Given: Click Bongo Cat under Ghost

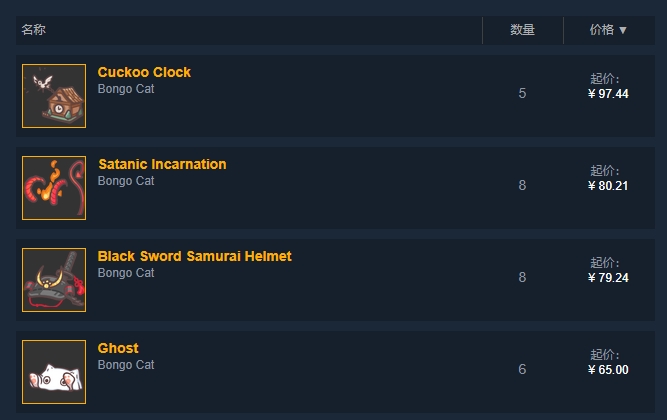Looking at the screenshot, I should click(x=126, y=365).
